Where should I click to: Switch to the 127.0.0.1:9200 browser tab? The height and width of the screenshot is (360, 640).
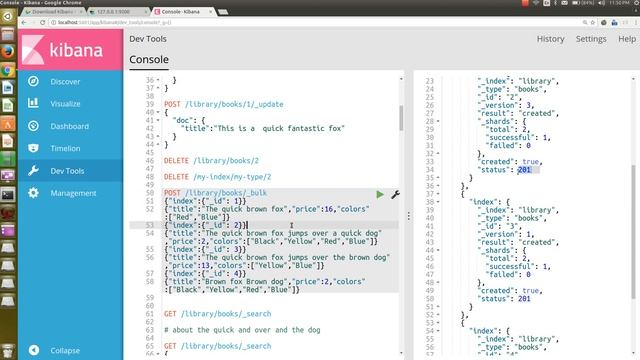coord(118,12)
